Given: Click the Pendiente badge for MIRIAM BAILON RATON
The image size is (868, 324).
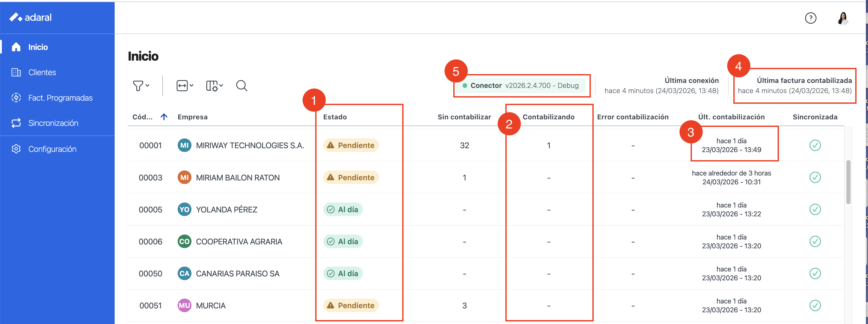Looking at the screenshot, I should pyautogui.click(x=351, y=177).
